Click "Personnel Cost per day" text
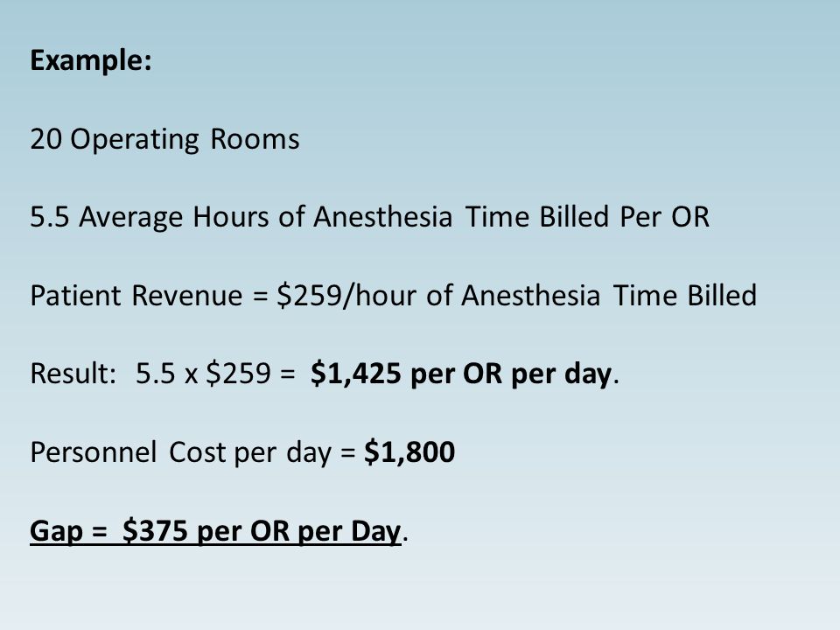 pos(180,452)
